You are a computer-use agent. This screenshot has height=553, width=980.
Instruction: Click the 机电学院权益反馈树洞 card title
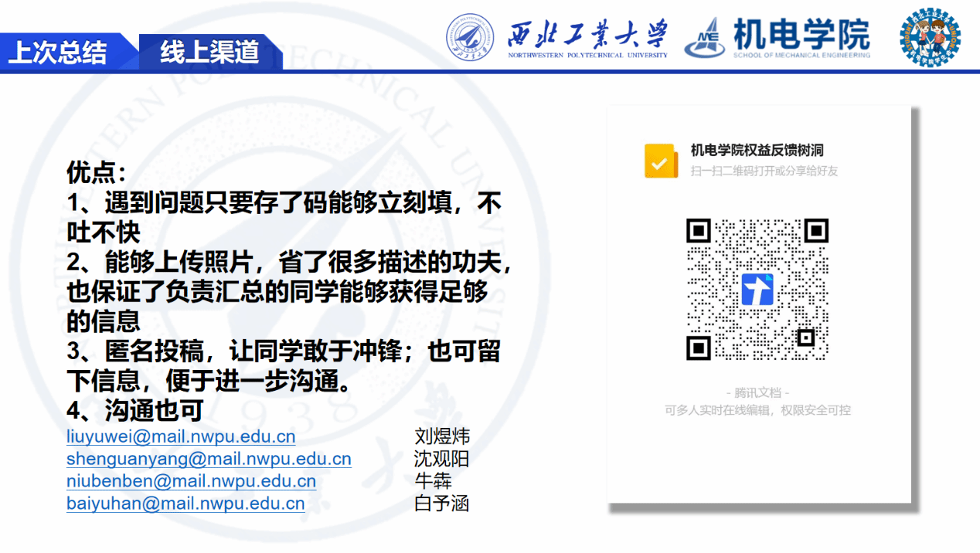click(x=757, y=151)
